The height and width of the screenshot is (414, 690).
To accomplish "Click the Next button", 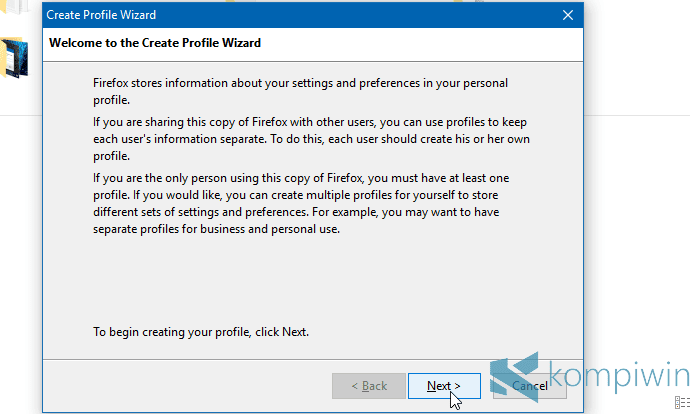I will tap(444, 385).
